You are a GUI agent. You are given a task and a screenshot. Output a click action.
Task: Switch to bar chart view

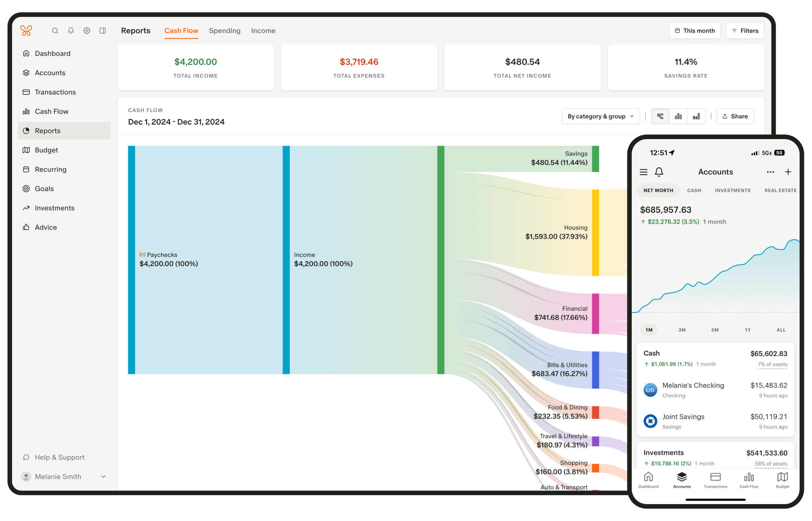(678, 116)
